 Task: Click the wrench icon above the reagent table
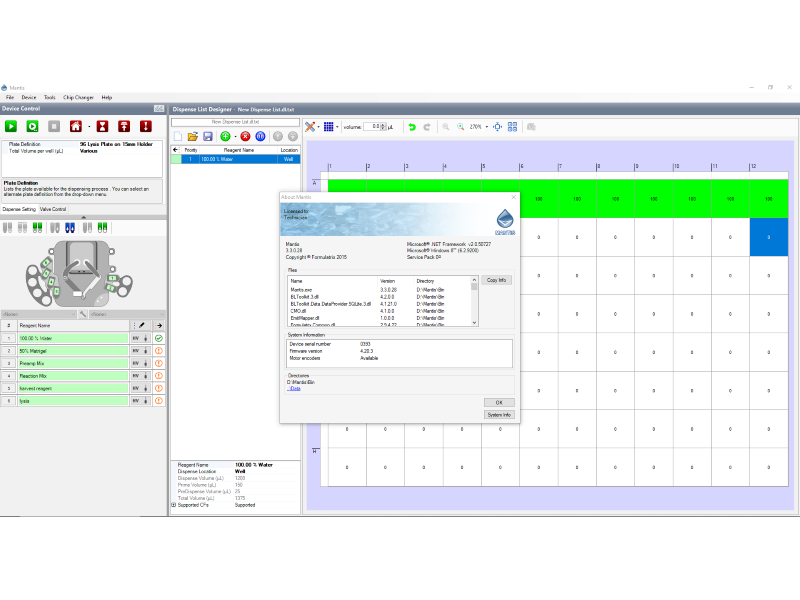tap(82, 314)
